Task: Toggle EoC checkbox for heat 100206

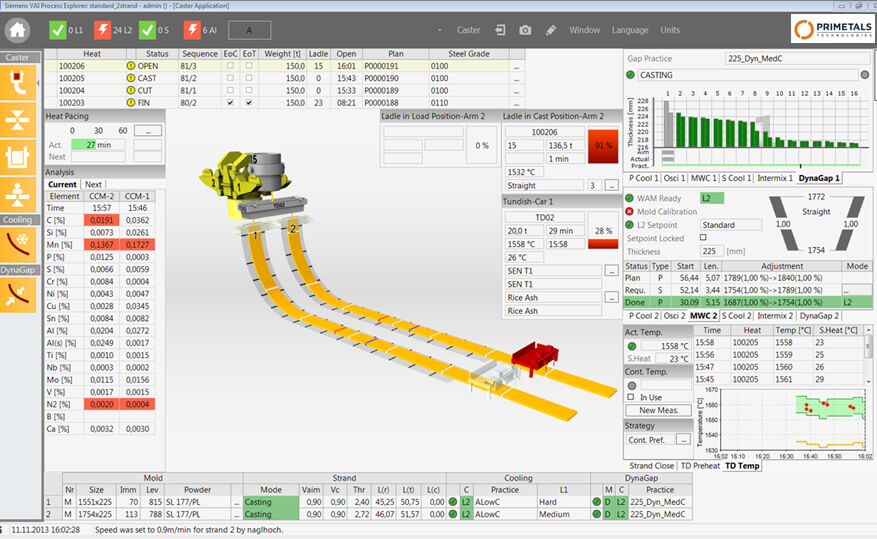Action: [x=232, y=66]
